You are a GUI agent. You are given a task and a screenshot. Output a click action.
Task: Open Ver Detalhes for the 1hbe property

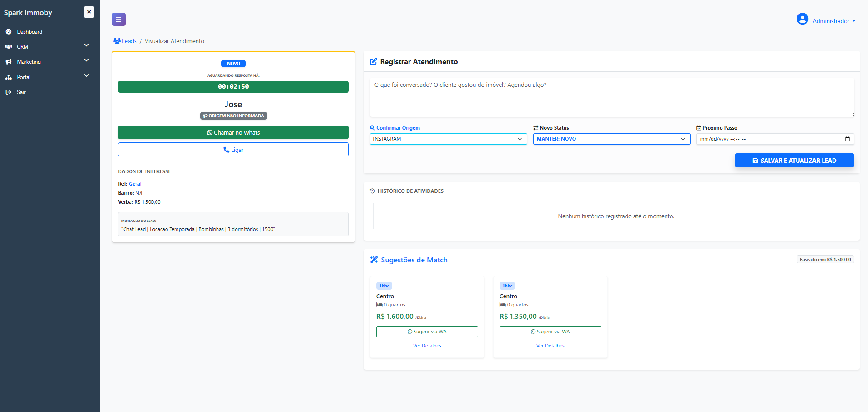pos(427,346)
